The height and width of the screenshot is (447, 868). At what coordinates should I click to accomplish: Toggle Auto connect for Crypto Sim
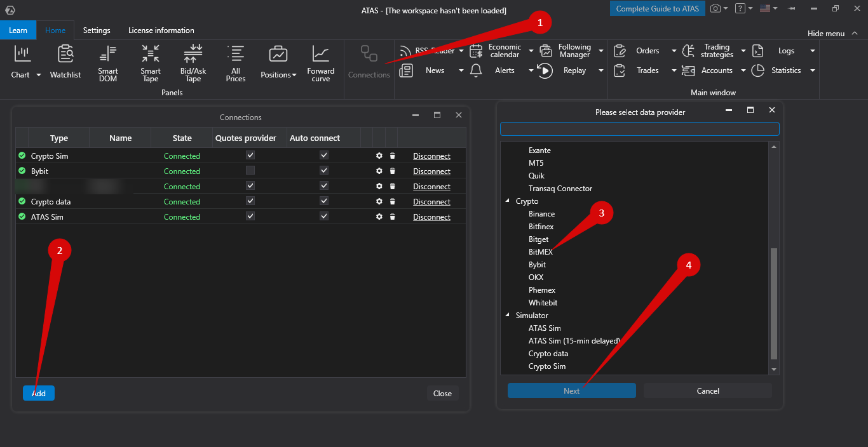point(324,155)
